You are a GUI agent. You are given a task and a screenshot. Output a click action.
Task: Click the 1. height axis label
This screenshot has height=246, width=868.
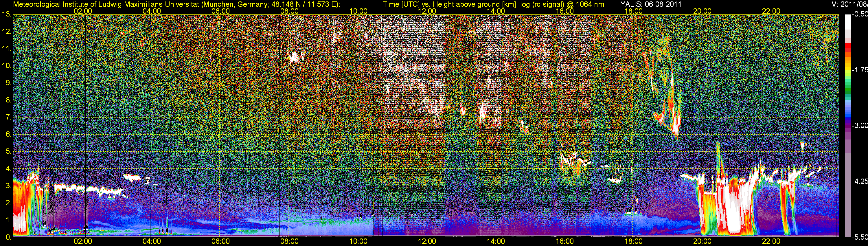8,220
